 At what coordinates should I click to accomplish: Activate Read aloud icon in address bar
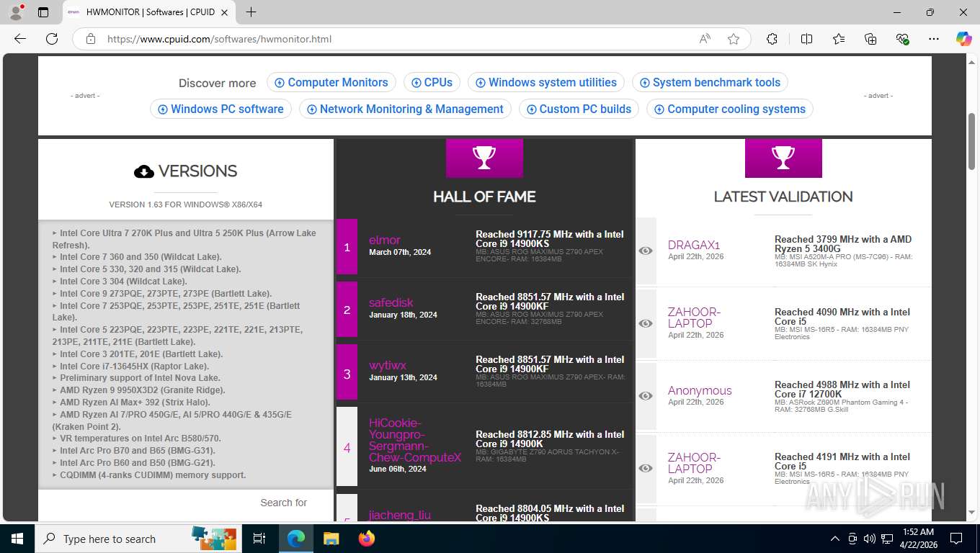pos(705,39)
